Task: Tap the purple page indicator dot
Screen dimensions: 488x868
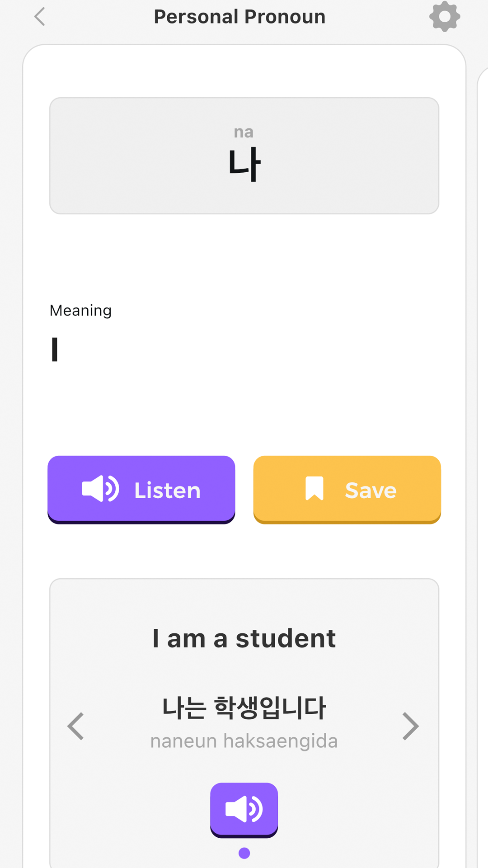Action: (244, 853)
